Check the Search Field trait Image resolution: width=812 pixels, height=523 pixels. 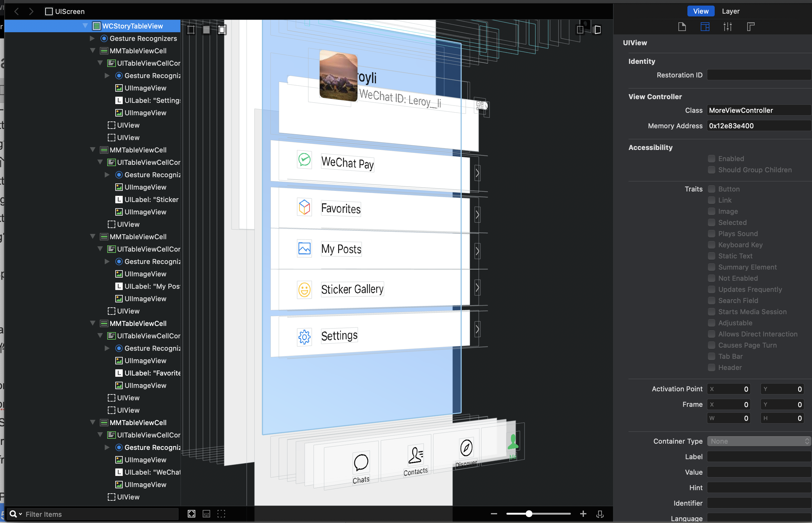click(x=711, y=301)
